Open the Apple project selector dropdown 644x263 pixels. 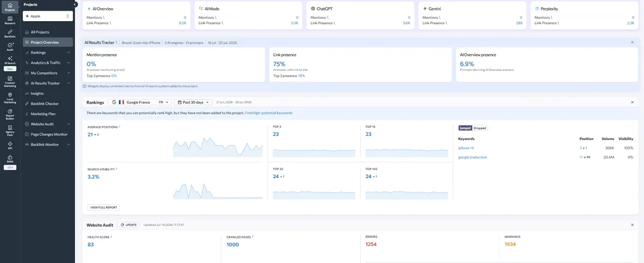click(47, 16)
